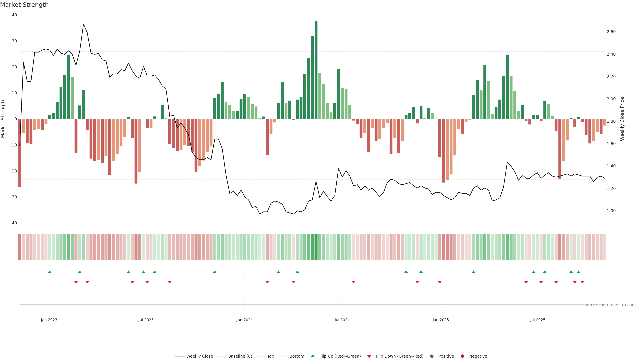Click the source: sharemaestro.com text
This screenshot has width=644, height=362.
click(x=609, y=305)
